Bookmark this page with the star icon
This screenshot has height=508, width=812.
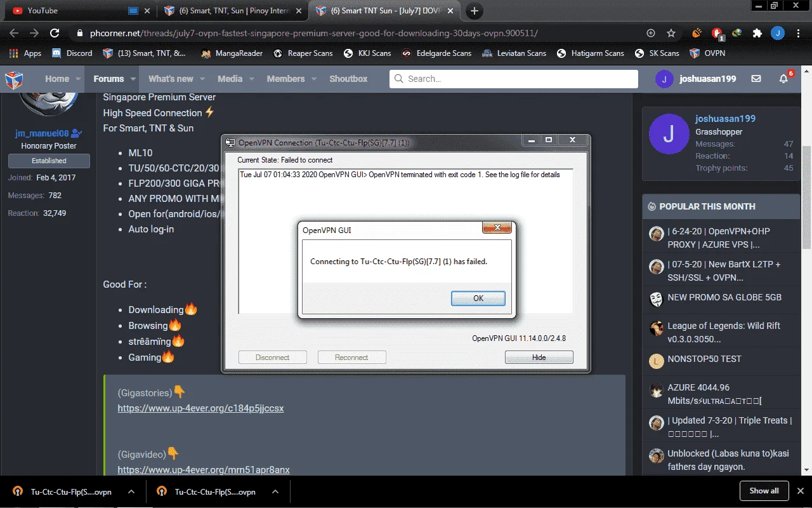(671, 33)
